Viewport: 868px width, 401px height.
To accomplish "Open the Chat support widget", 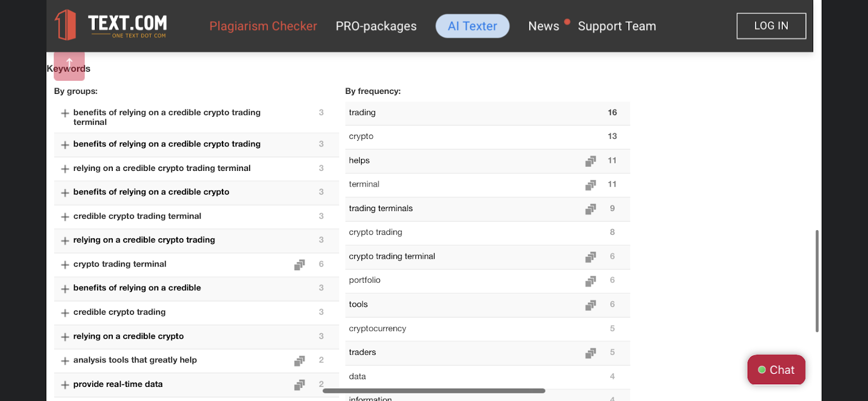I will [x=776, y=370].
